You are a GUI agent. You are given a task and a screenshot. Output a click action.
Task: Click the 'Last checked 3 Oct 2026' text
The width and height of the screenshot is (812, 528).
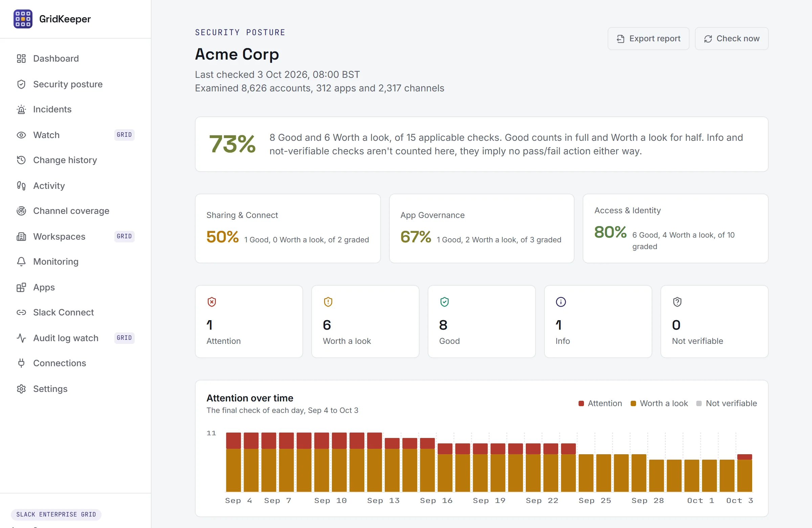click(x=277, y=75)
